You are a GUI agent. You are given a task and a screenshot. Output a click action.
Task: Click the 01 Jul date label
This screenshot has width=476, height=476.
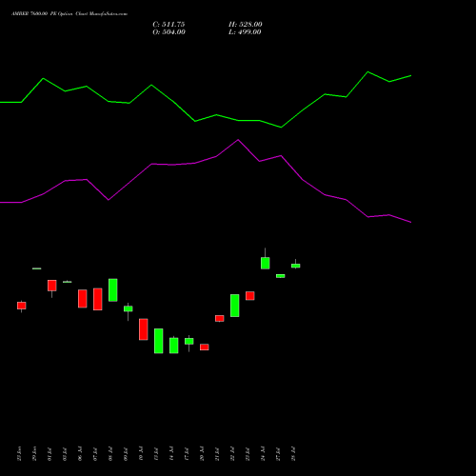click(x=50, y=454)
